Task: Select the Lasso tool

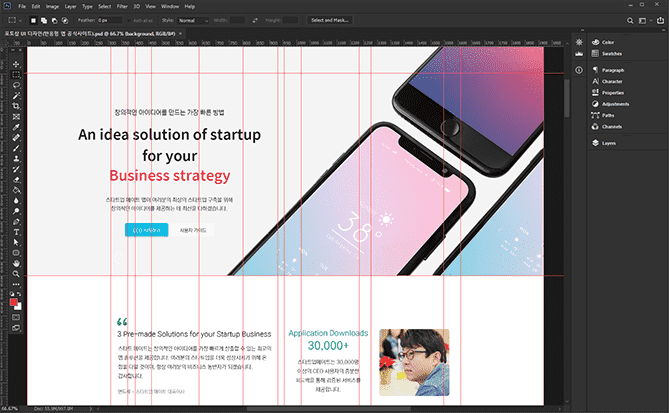Action: point(16,85)
